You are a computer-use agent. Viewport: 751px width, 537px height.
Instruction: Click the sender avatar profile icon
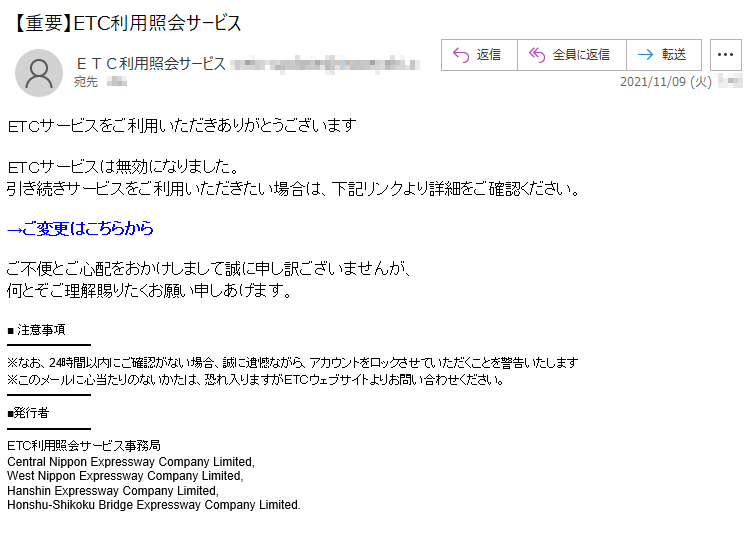click(x=39, y=73)
